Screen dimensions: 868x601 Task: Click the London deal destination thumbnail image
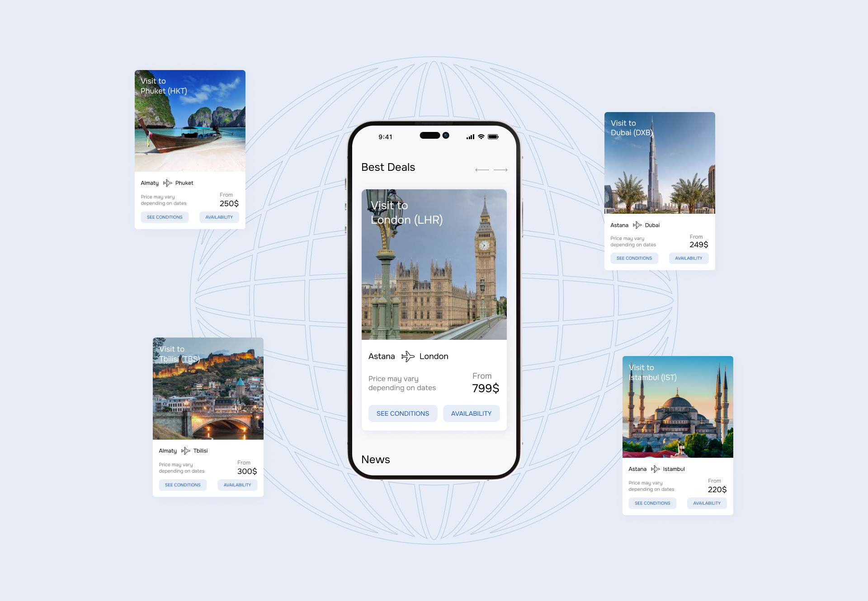[434, 263]
